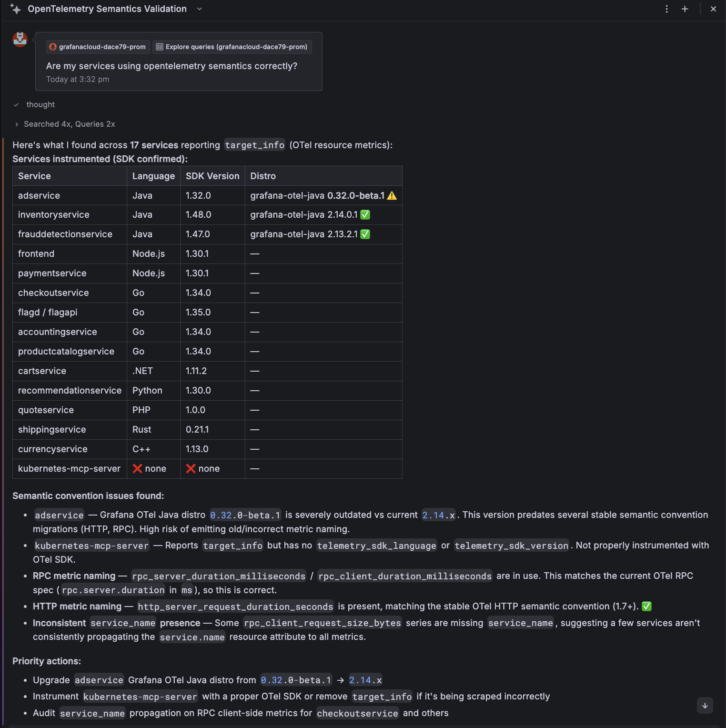The width and height of the screenshot is (726, 728).
Task: Start a new chat with plus icon
Action: coord(685,9)
